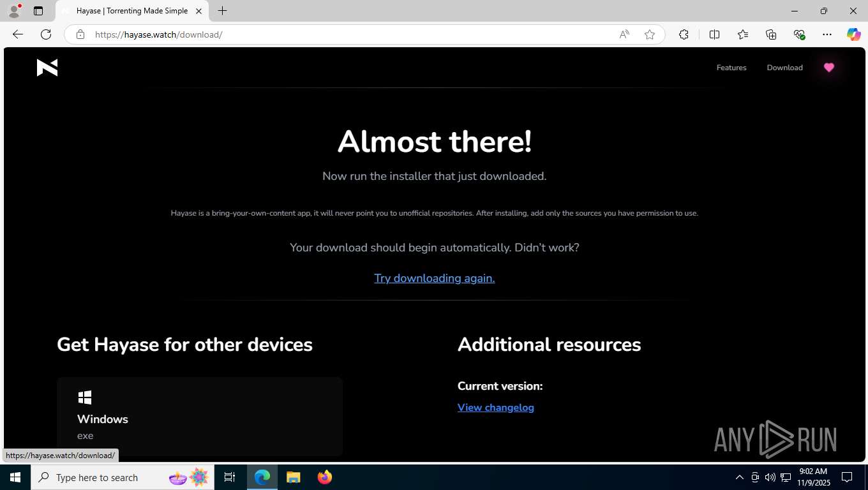This screenshot has width=868, height=490.
Task: Open the pink heart donate icon
Action: [828, 68]
